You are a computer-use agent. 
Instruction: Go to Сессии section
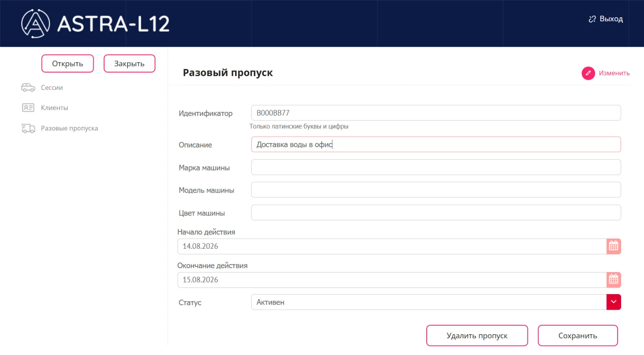(52, 88)
